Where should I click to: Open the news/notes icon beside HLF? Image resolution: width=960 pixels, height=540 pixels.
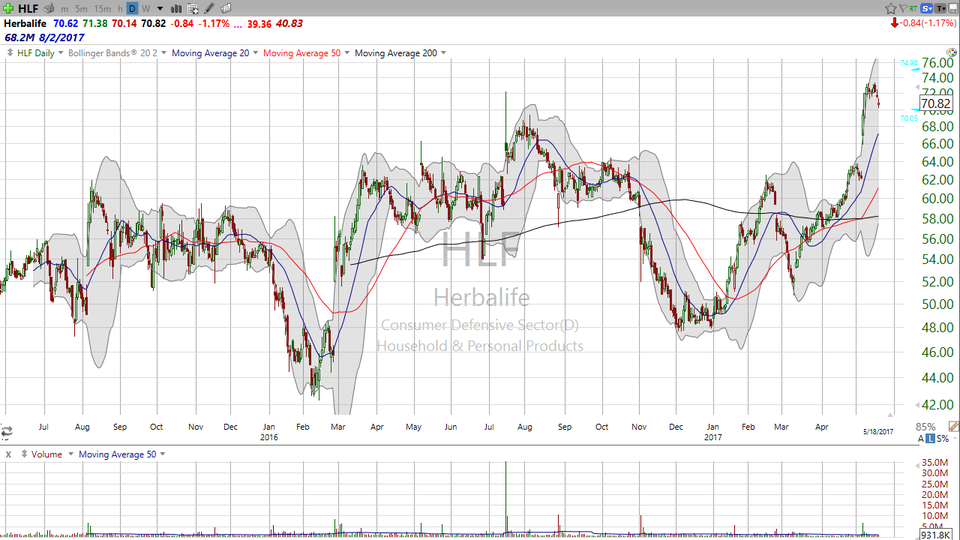pyautogui.click(x=49, y=9)
